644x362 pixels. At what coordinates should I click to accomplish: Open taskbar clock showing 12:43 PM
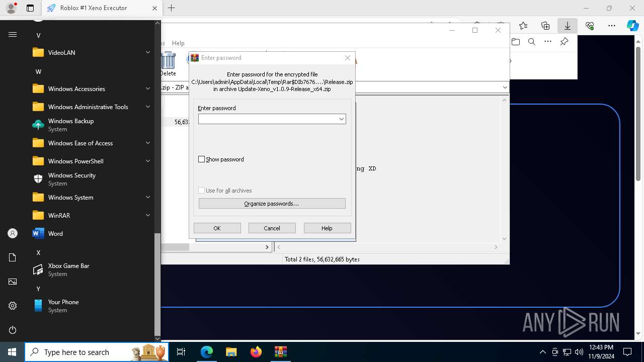click(x=601, y=352)
